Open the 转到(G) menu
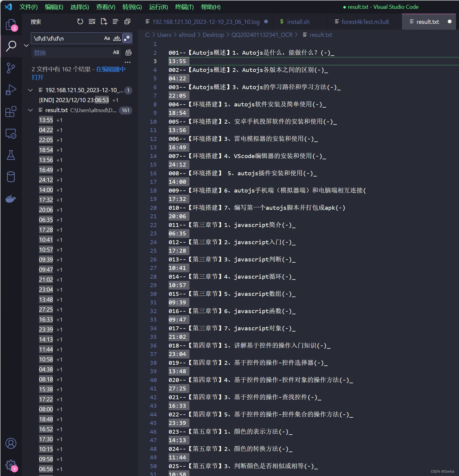This screenshot has width=459, height=476. [x=132, y=7]
